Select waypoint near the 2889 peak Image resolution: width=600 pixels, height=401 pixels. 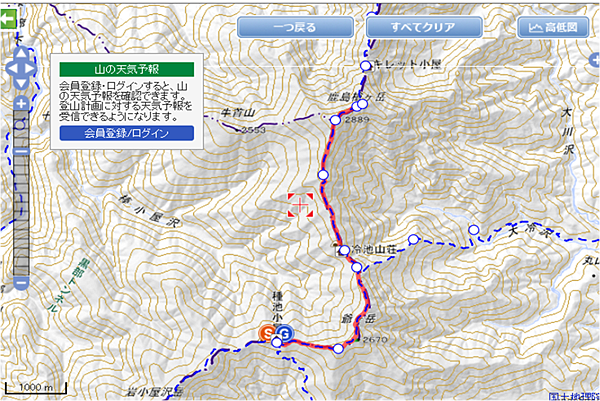(335, 120)
